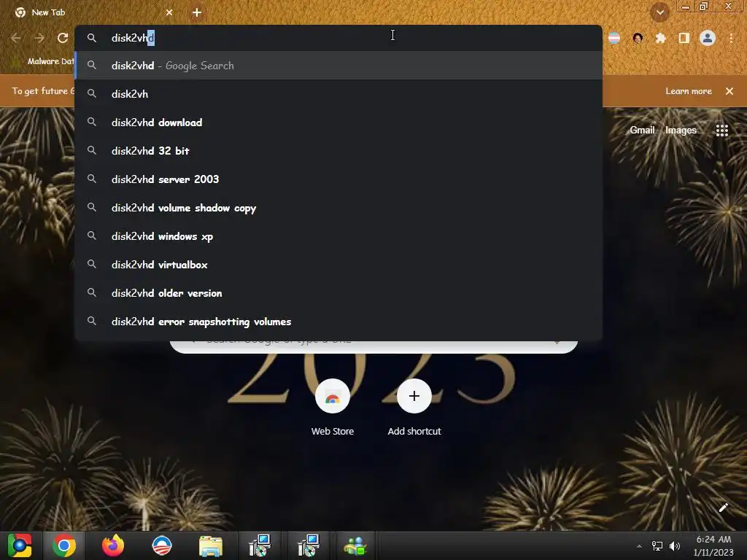Click the network tray icon
The width and height of the screenshot is (747, 560).
point(657,546)
